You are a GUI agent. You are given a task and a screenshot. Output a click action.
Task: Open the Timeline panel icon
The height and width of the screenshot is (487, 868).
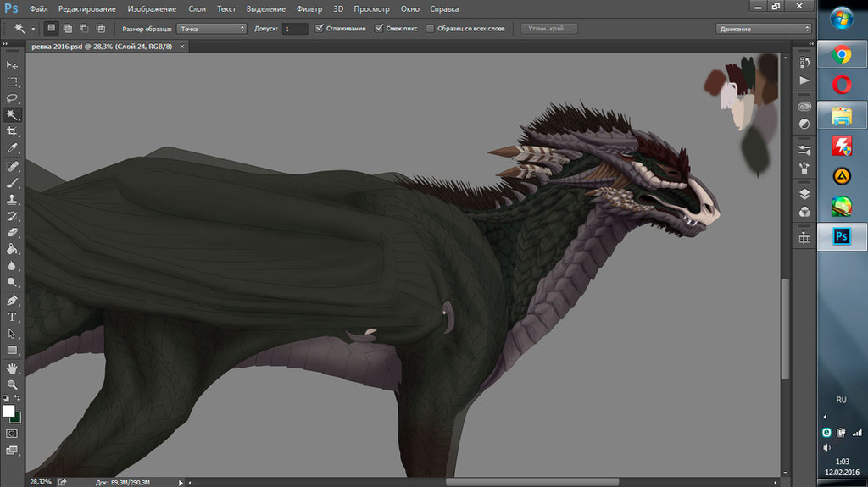(804, 238)
